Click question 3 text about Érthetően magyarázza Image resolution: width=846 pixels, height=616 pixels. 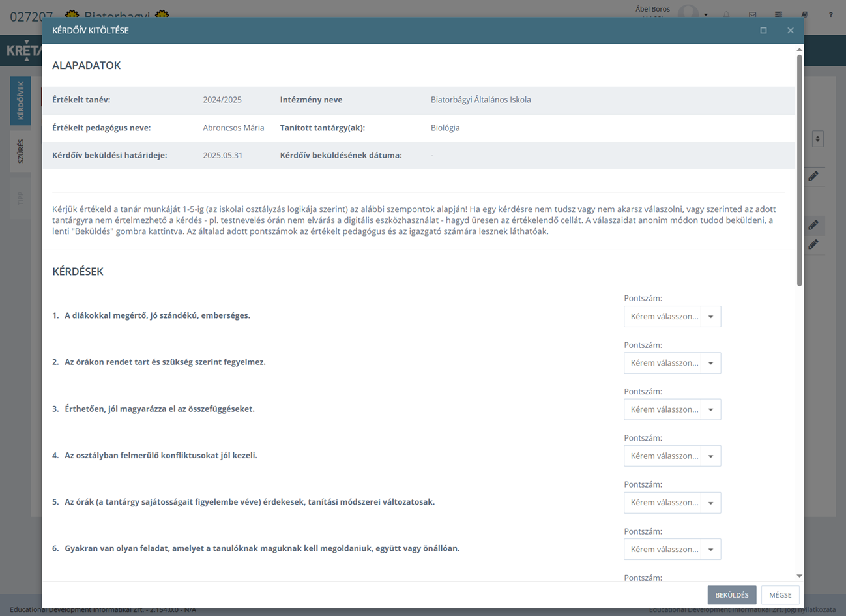click(x=160, y=409)
